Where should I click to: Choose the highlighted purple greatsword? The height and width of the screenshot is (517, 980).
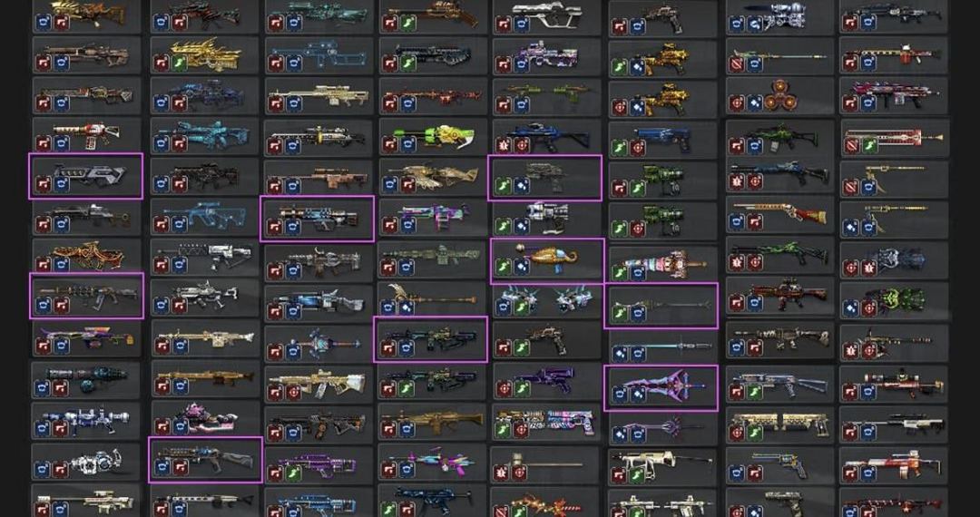click(x=661, y=388)
